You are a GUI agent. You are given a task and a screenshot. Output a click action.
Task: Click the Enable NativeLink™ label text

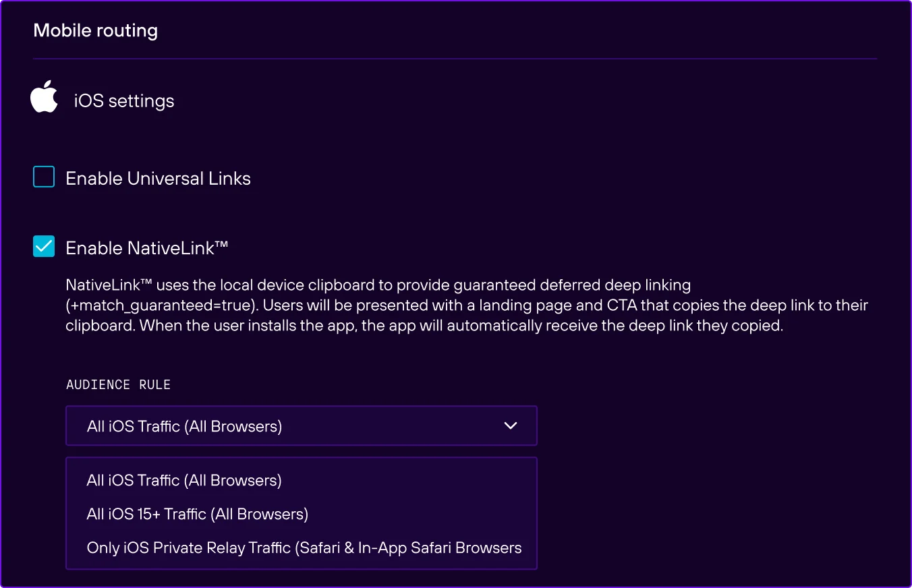coord(147,248)
